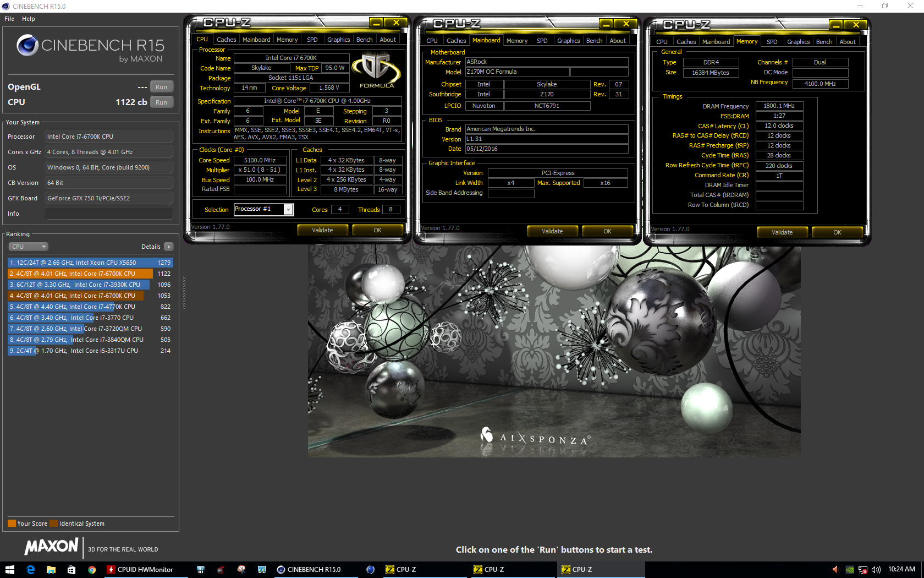Launch Google Chrome from the taskbar

[92, 570]
